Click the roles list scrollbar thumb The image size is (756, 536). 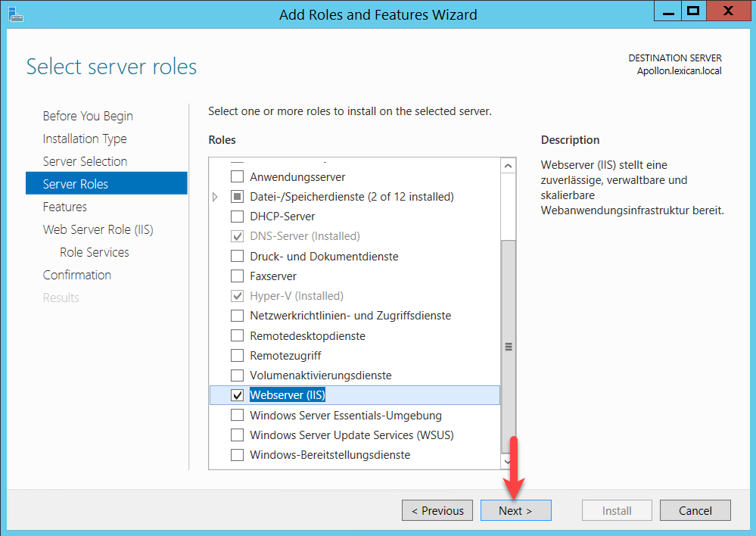(x=509, y=346)
